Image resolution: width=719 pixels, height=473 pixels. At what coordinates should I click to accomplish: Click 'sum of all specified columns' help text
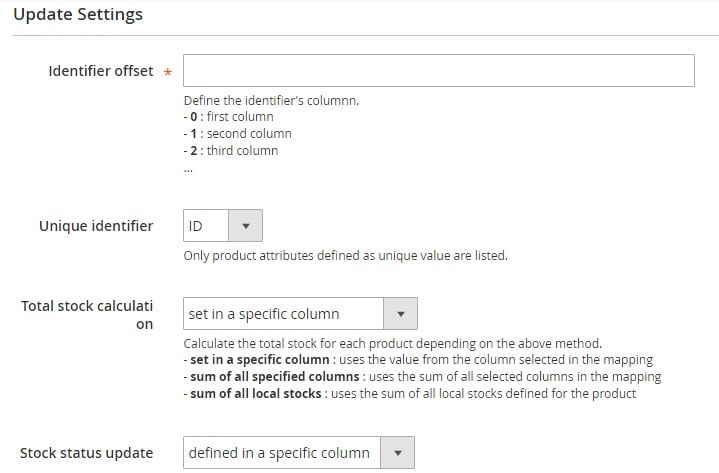click(275, 377)
